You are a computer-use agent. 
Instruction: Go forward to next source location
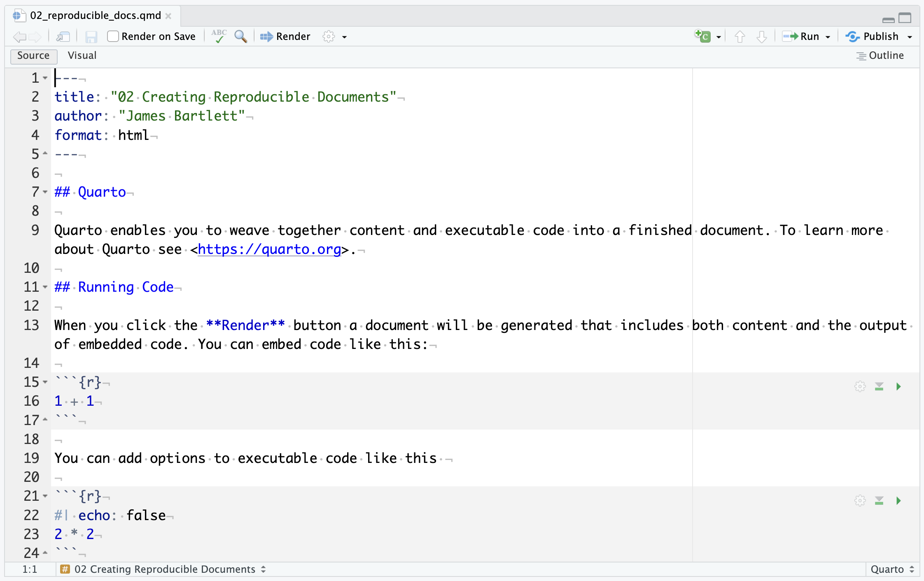coord(35,37)
